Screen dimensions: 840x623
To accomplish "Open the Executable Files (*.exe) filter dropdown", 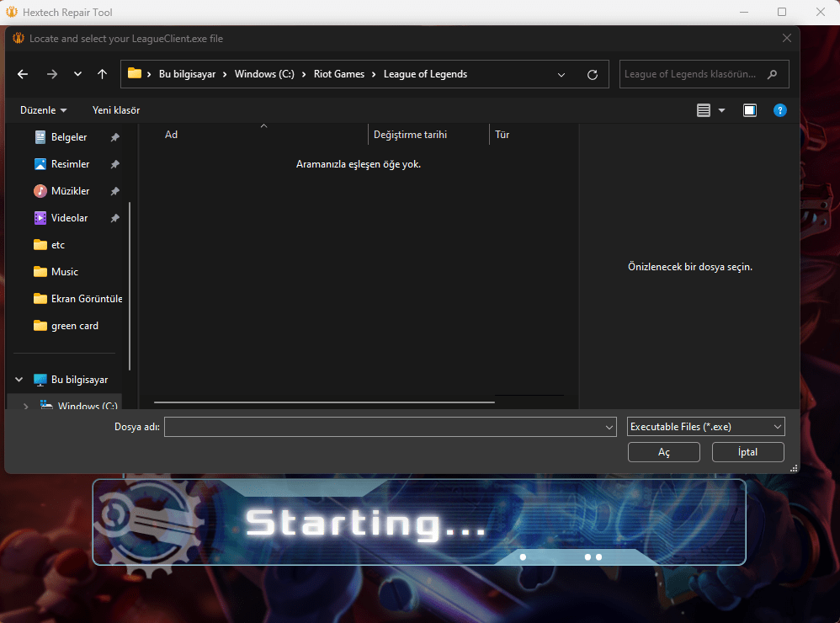I will pos(705,427).
